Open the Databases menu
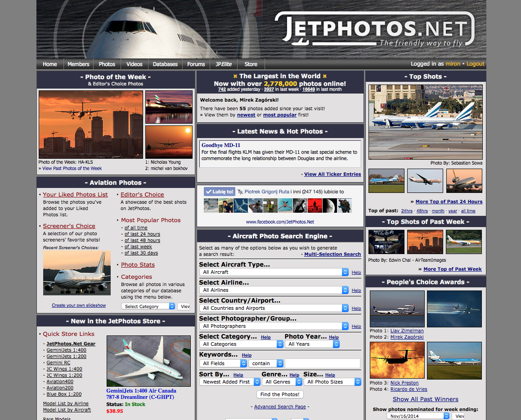 [165, 64]
